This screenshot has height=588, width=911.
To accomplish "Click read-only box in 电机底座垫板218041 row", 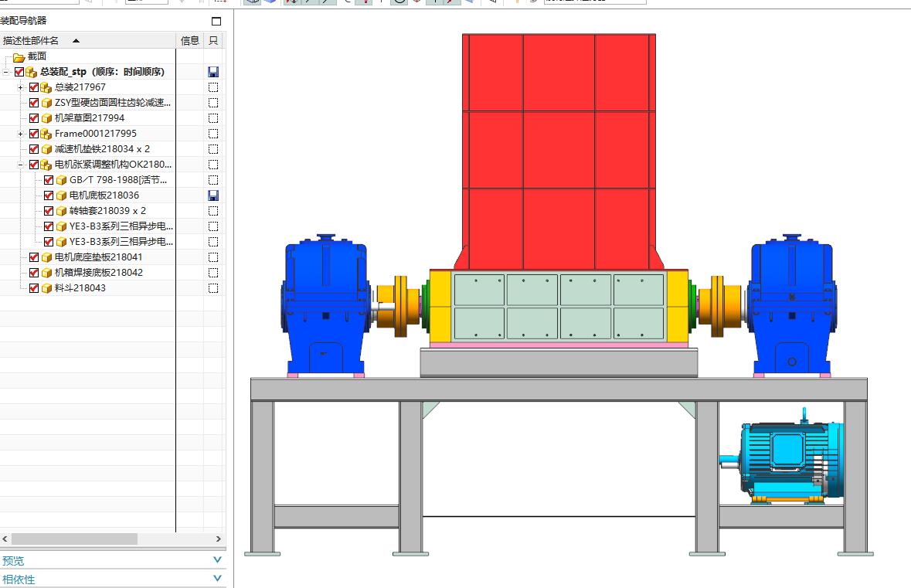I will pos(213,257).
